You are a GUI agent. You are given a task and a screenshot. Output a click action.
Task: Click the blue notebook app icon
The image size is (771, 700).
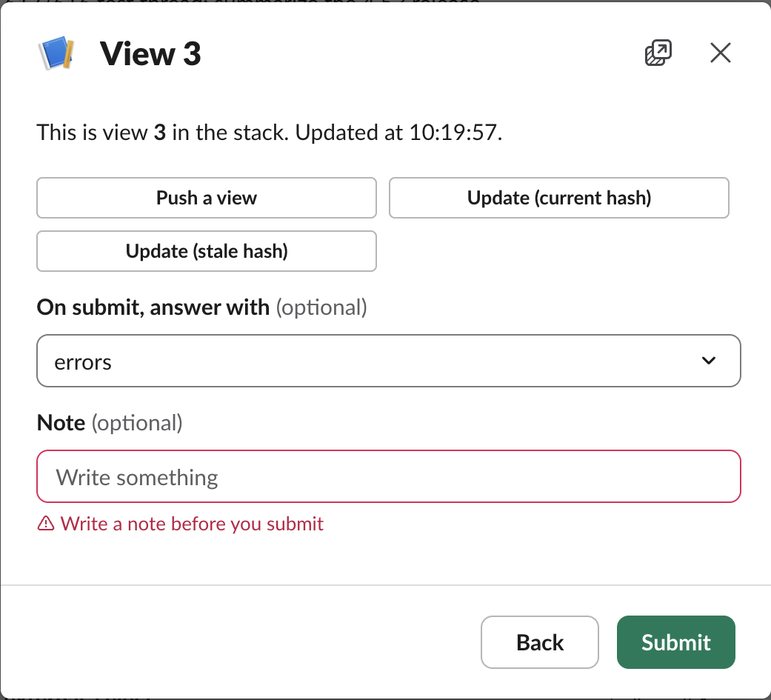tap(56, 53)
